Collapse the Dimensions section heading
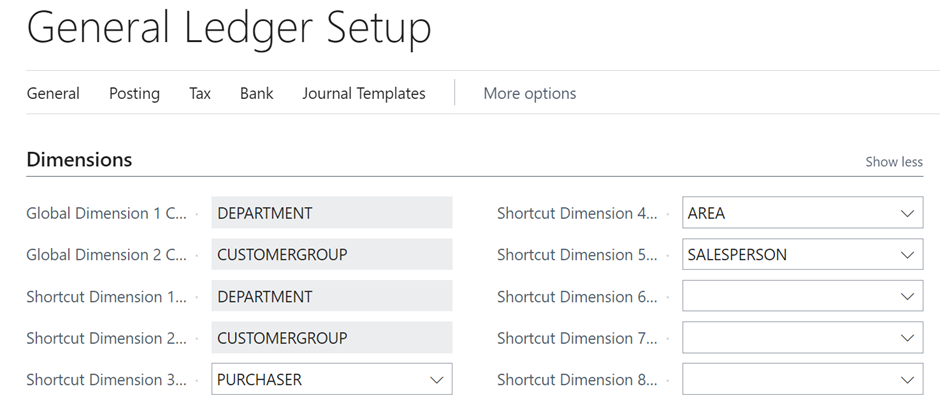Image resolution: width=940 pixels, height=412 pixels. tap(79, 160)
